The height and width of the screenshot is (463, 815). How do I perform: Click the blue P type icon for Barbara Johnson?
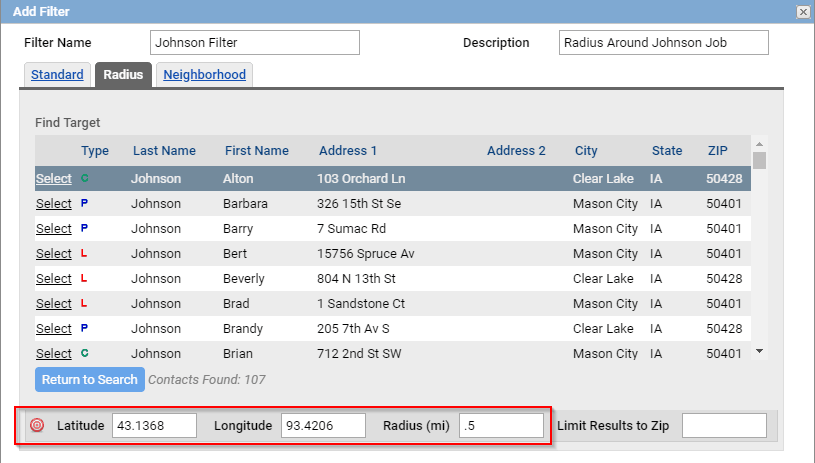pyautogui.click(x=84, y=203)
